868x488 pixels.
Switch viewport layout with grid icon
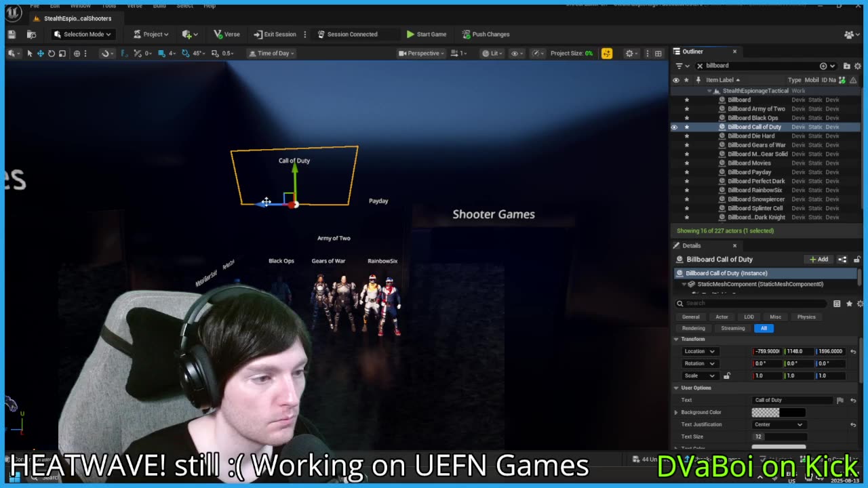point(658,53)
